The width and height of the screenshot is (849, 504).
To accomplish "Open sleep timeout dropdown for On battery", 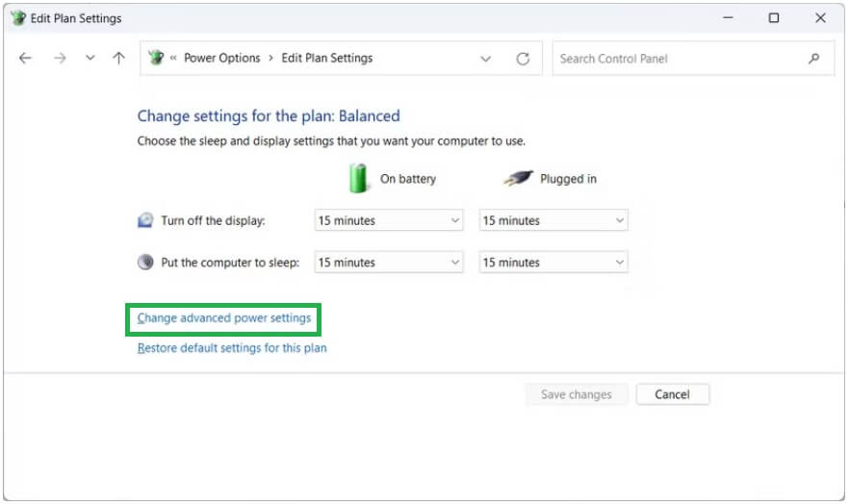I will 389,263.
